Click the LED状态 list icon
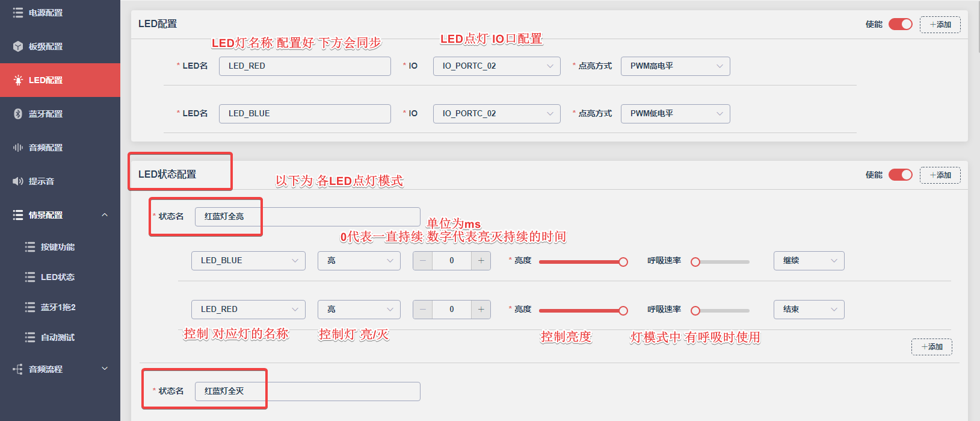 (x=30, y=277)
